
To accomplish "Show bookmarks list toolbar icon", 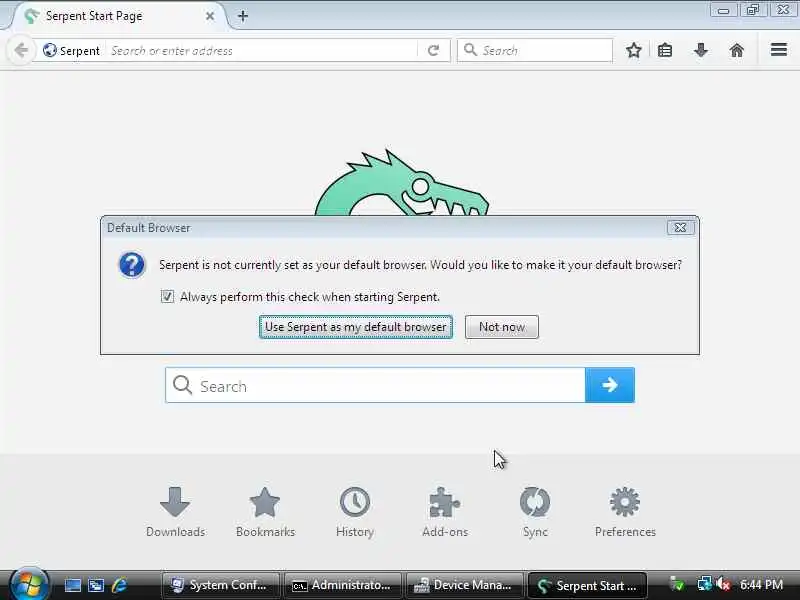I will point(665,50).
